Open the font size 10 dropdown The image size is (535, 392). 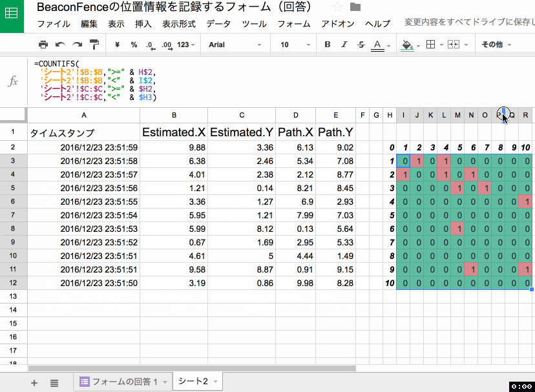pos(295,45)
